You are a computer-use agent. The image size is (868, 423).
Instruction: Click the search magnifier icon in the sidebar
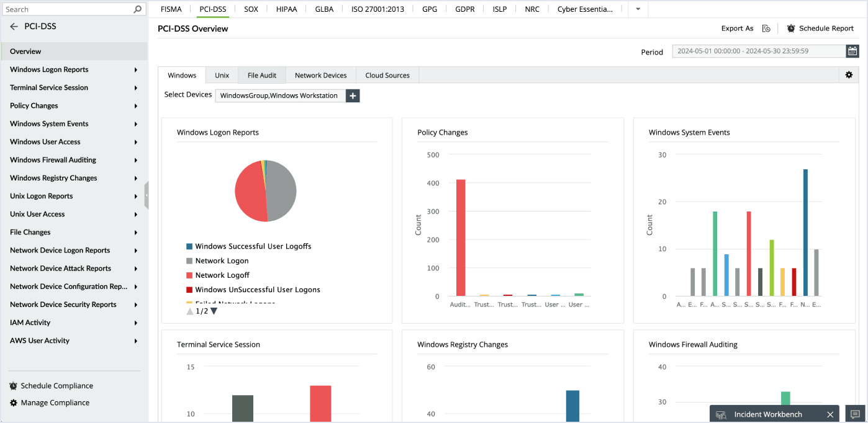(137, 9)
